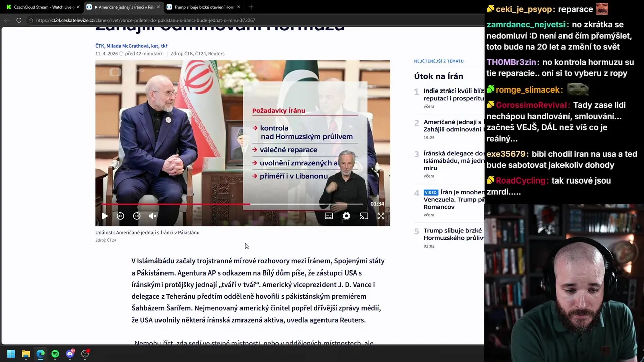Image resolution: width=644 pixels, height=362 pixels.
Task: Rewind the video 10 seconds
Action: coord(120,216)
